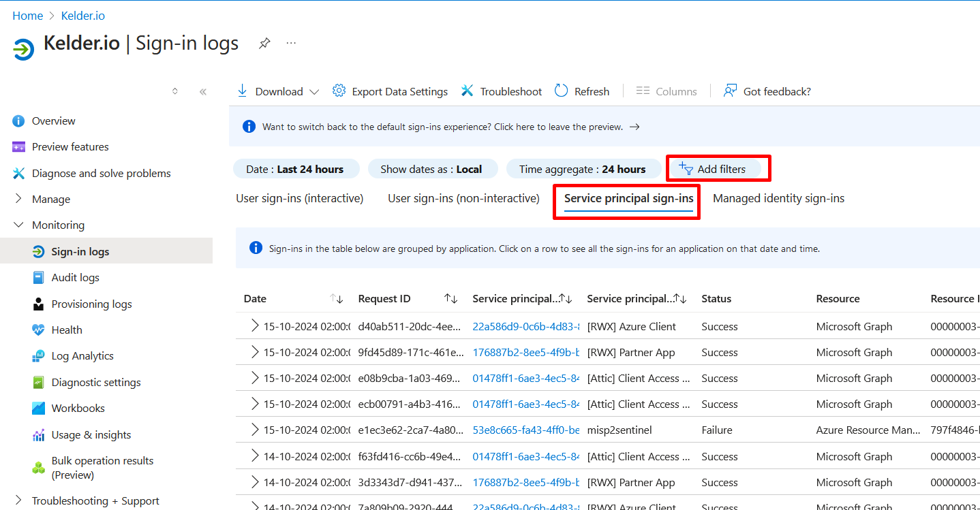Click the Audit logs icon
The width and height of the screenshot is (980, 510).
pos(39,278)
